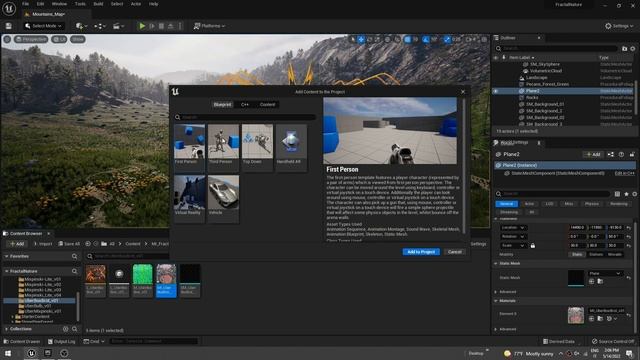Browse to the Element 0 material asset
This screenshot has width=640, height=360.
coord(600,318)
